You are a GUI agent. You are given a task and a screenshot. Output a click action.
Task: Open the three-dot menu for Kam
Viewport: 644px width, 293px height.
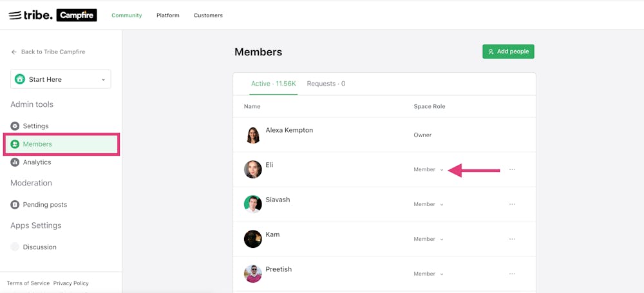(512, 240)
